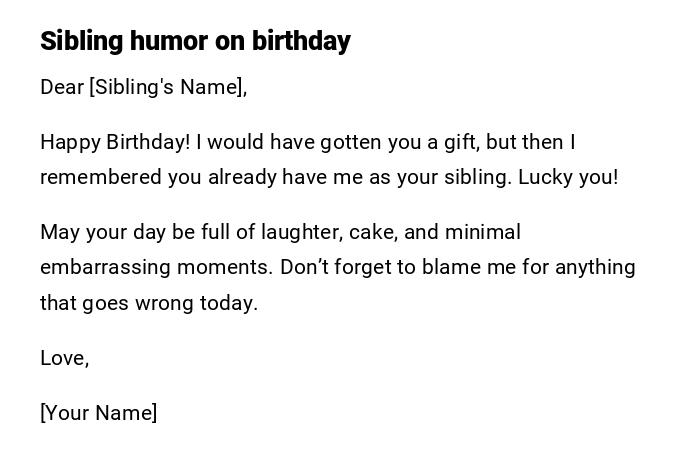Click the word "anything" in the letter
This screenshot has width=700, height=475.
pyautogui.click(x=595, y=267)
